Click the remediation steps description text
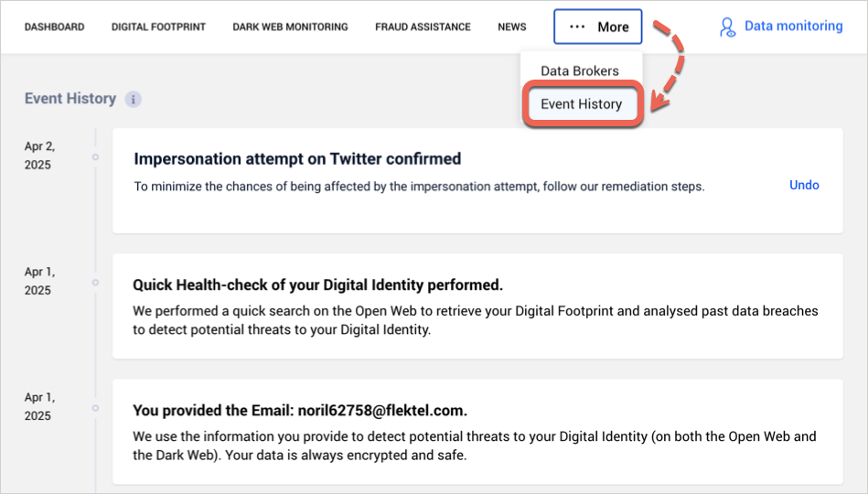This screenshot has width=868, height=494. pos(419,187)
